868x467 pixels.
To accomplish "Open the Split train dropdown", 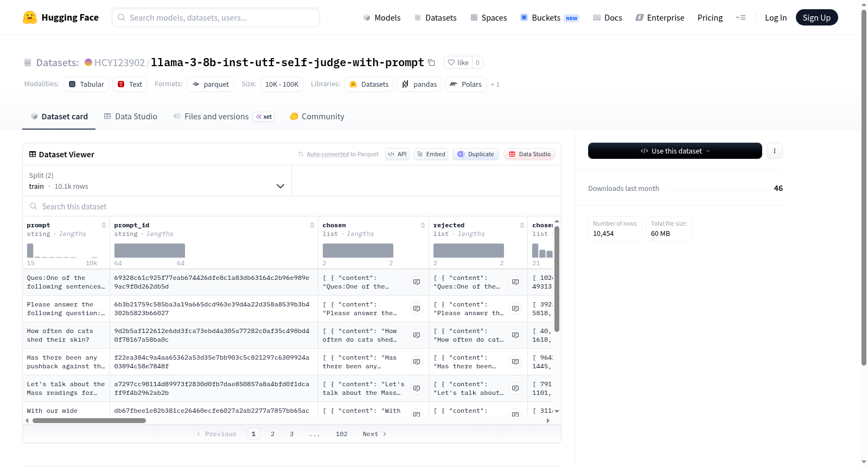I will point(157,181).
